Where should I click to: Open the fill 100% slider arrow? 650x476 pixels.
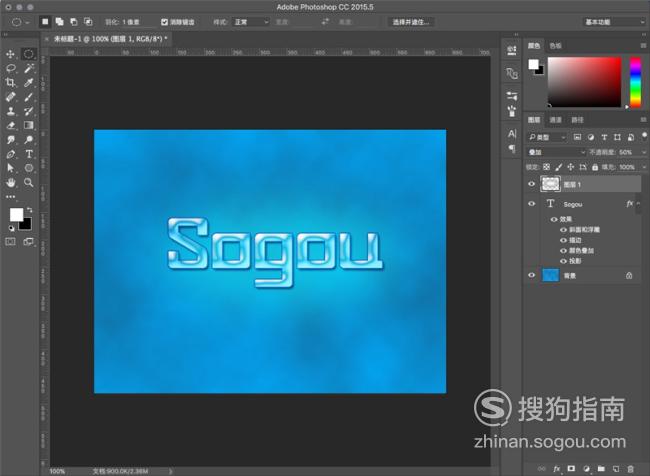(x=644, y=167)
